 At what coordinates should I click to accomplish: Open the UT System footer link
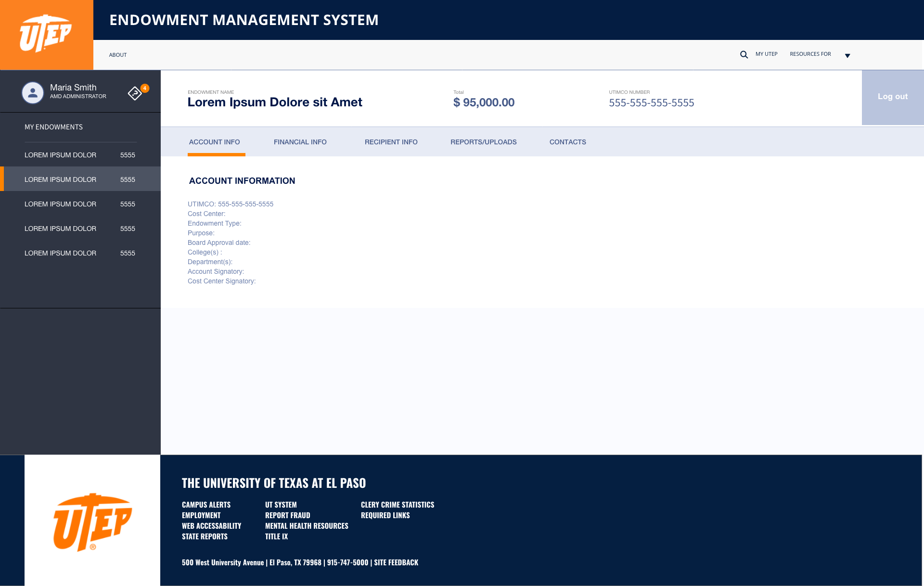tap(281, 505)
